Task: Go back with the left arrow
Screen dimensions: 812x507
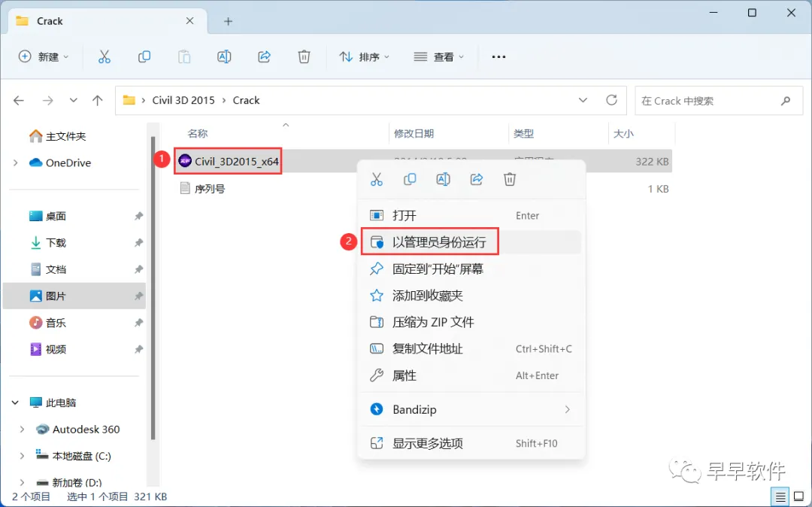Action: pos(19,101)
